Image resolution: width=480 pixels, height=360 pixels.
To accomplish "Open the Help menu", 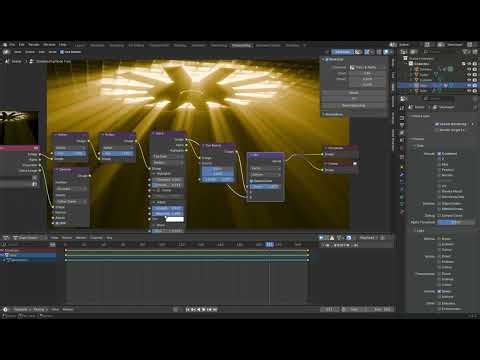I will (x=63, y=44).
